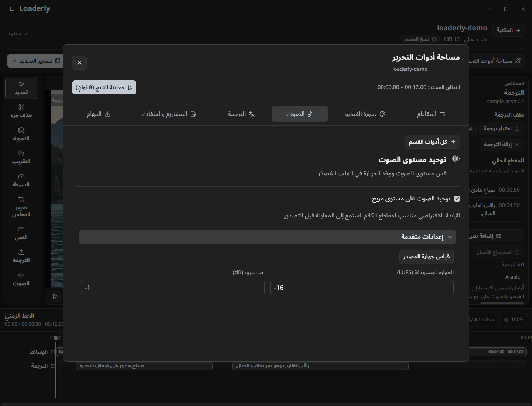Image resolution: width=532 pixels, height=406 pixels.
Task: Open the المقاطع tab
Action: pyautogui.click(x=431, y=114)
